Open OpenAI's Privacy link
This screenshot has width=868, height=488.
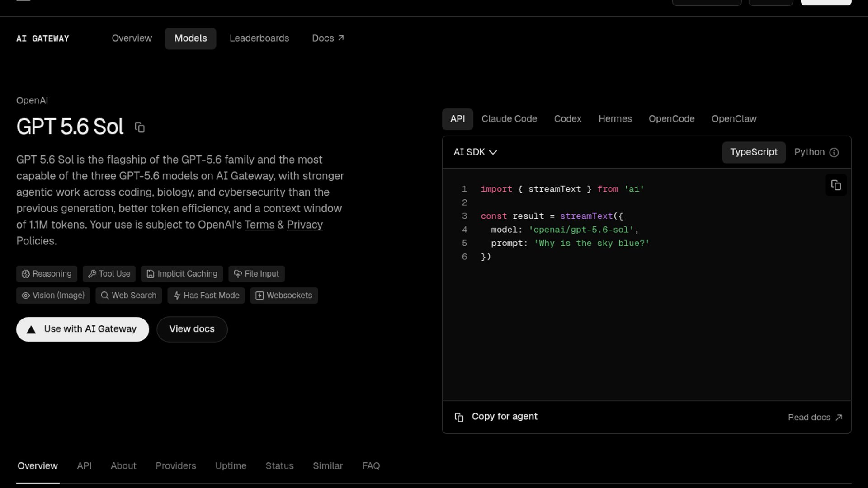coord(305,225)
